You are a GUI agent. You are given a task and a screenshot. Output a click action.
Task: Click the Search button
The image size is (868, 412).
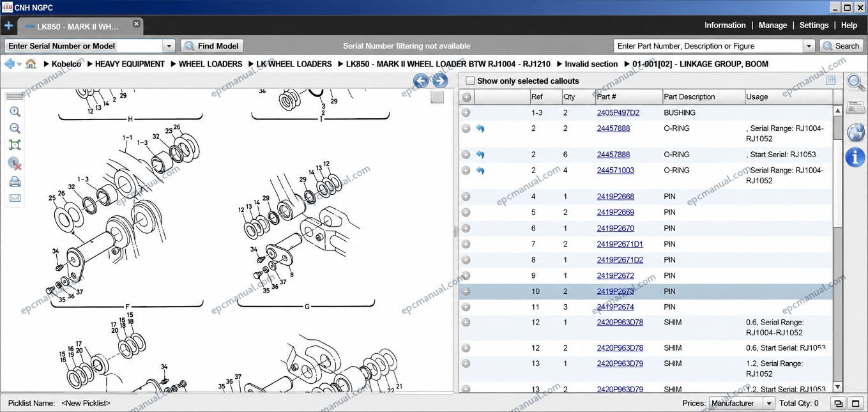coord(841,46)
